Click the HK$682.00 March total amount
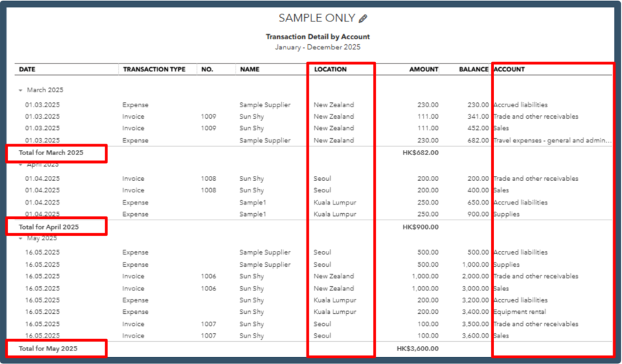 click(x=420, y=152)
